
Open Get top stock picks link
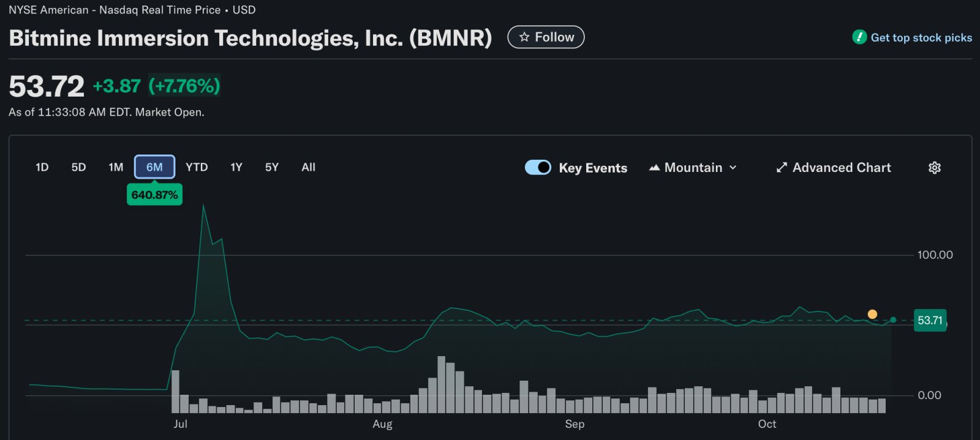(921, 38)
